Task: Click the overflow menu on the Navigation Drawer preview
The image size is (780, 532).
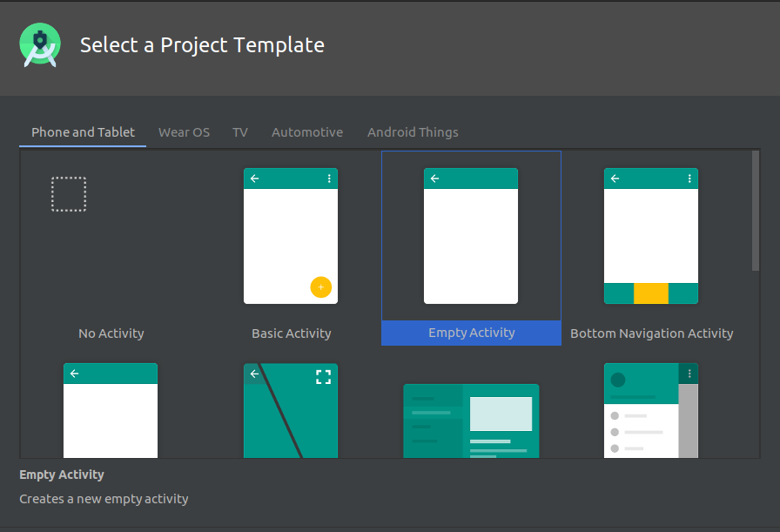Action: click(x=689, y=373)
